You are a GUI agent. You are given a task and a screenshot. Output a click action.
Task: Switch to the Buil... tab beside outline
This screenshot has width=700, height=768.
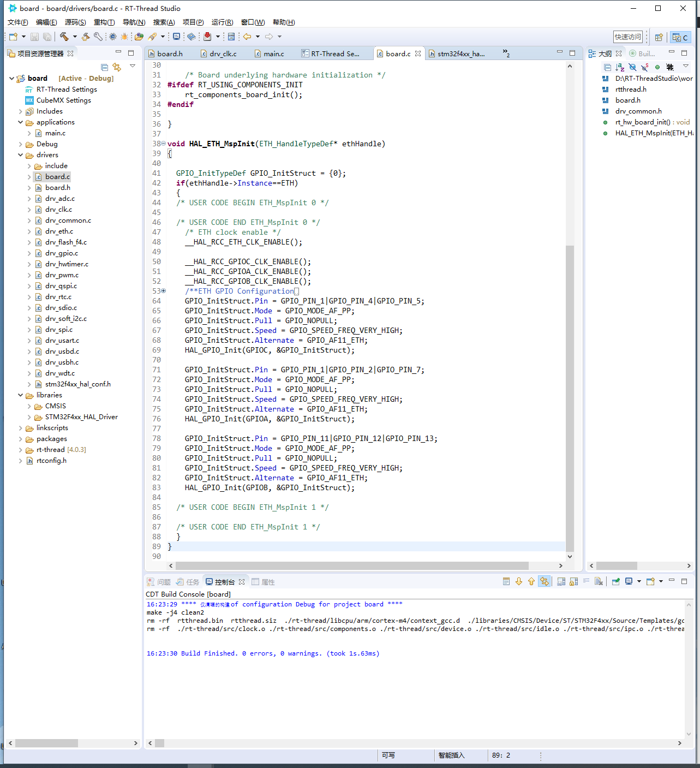click(642, 53)
